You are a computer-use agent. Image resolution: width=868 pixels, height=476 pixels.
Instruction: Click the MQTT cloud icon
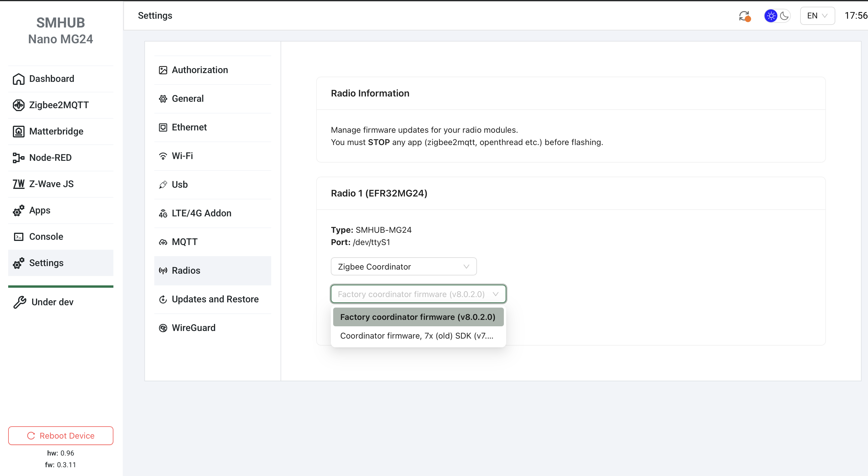163,242
